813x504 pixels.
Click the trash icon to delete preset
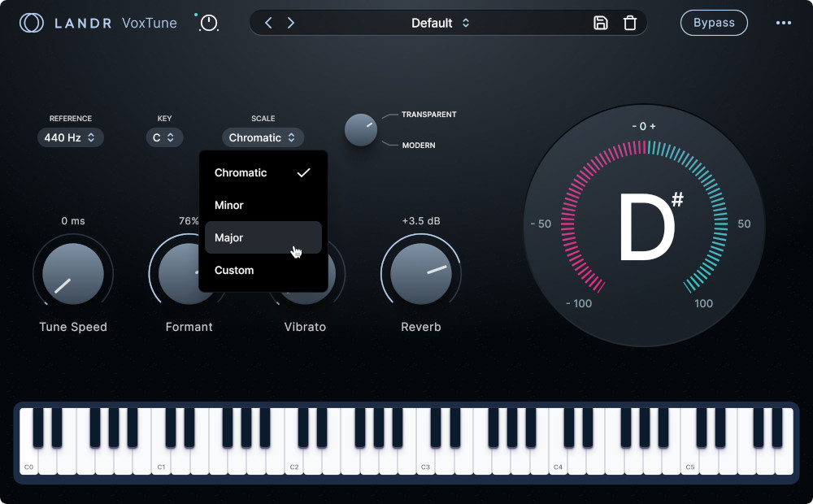coord(630,23)
